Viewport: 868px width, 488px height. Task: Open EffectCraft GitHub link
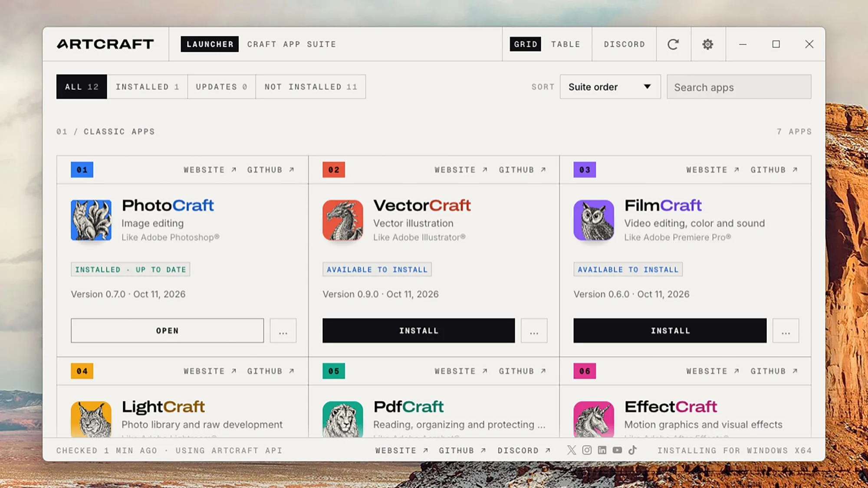coord(774,371)
